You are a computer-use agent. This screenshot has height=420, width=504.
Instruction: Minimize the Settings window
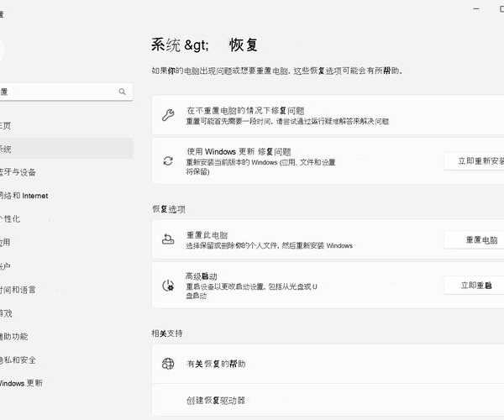click(x=476, y=9)
